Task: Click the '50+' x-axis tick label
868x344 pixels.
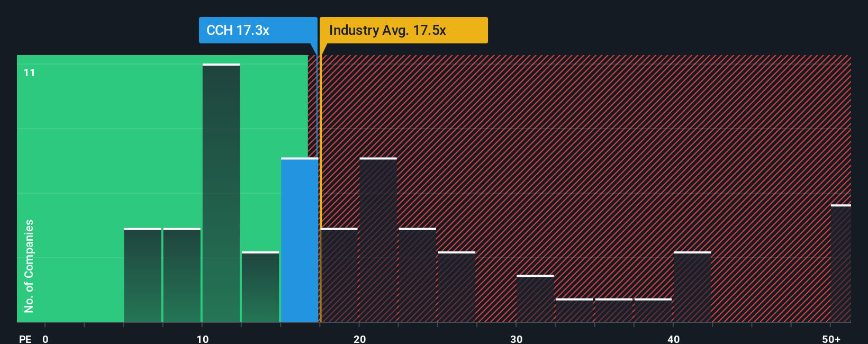Action: [831, 339]
